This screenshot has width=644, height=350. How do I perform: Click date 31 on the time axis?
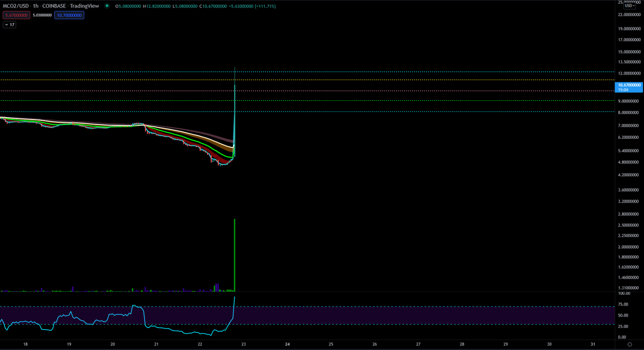coord(593,344)
